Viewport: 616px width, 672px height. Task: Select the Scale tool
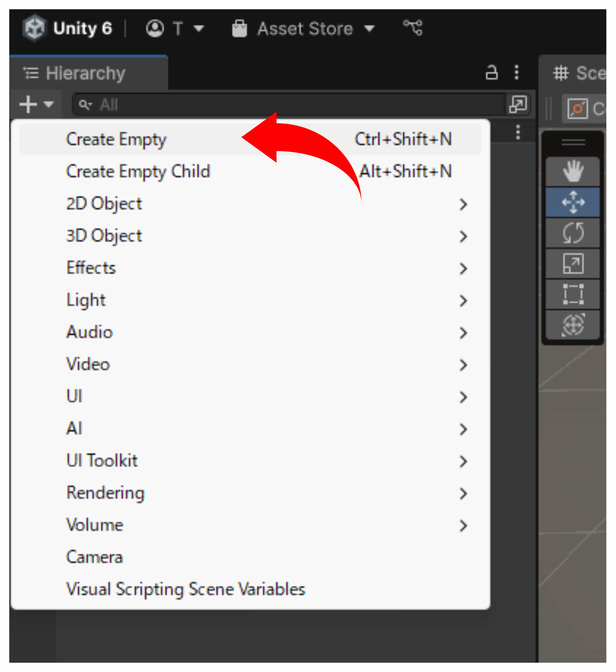[573, 263]
